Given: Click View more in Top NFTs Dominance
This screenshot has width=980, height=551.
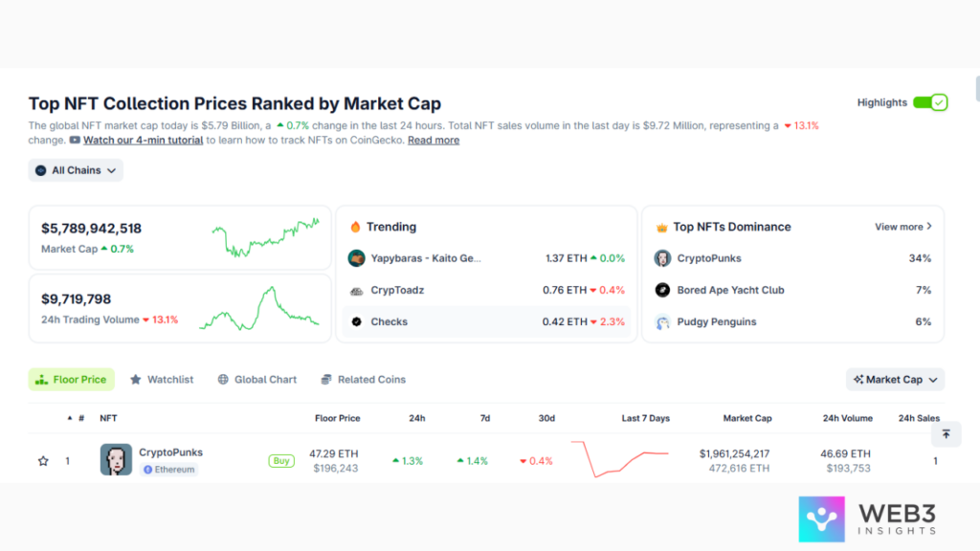Looking at the screenshot, I should pos(902,227).
